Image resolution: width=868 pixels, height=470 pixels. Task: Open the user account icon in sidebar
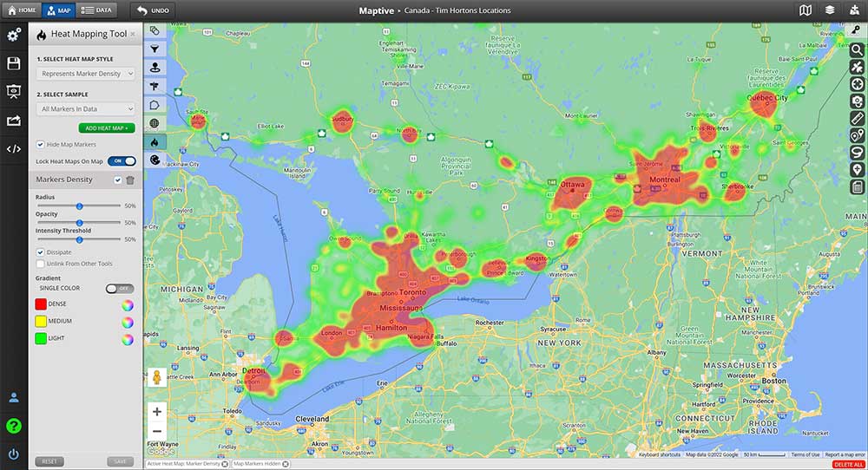(14, 397)
